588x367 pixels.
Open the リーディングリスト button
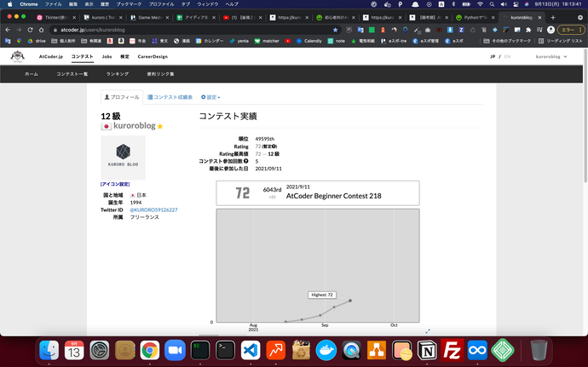[x=560, y=41]
